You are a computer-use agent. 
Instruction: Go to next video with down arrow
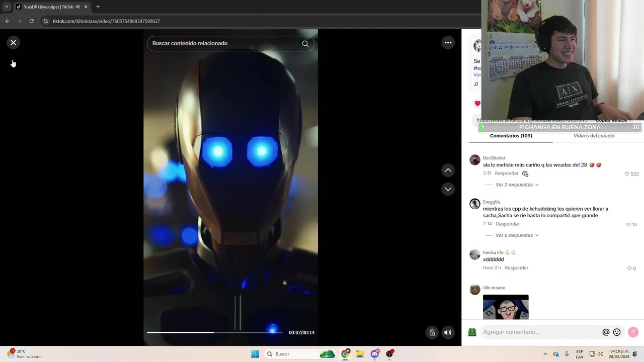(x=448, y=189)
